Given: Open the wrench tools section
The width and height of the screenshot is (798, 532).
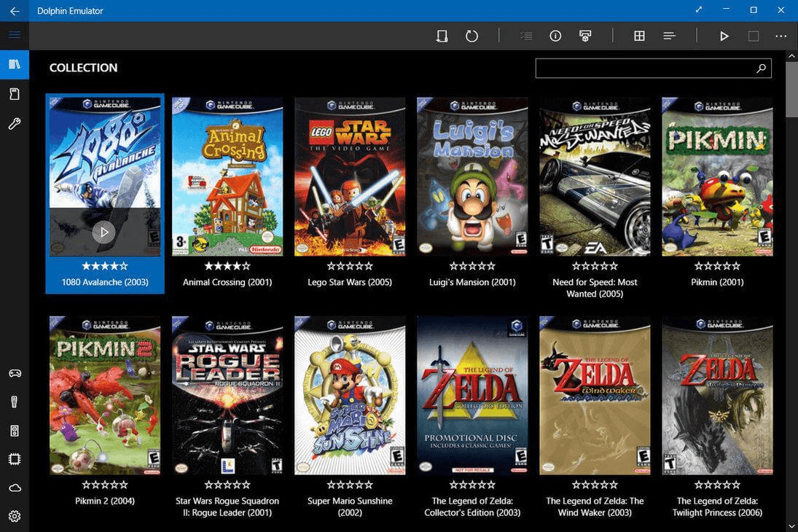Looking at the screenshot, I should point(15,124).
